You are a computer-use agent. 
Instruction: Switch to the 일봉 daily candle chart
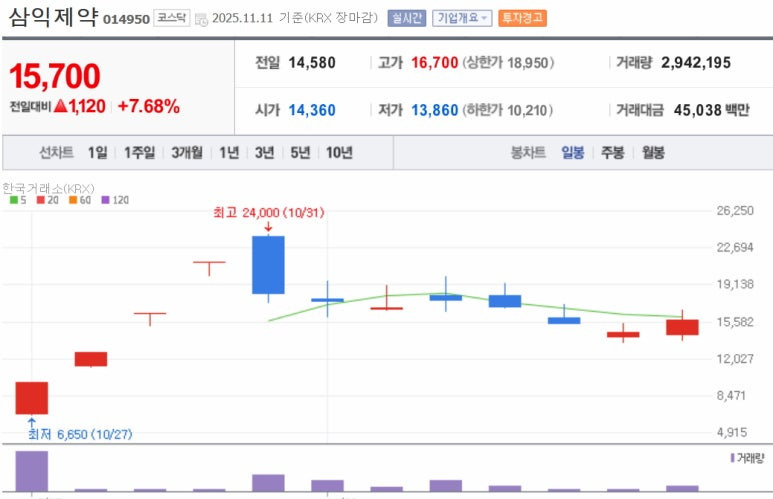[573, 153]
